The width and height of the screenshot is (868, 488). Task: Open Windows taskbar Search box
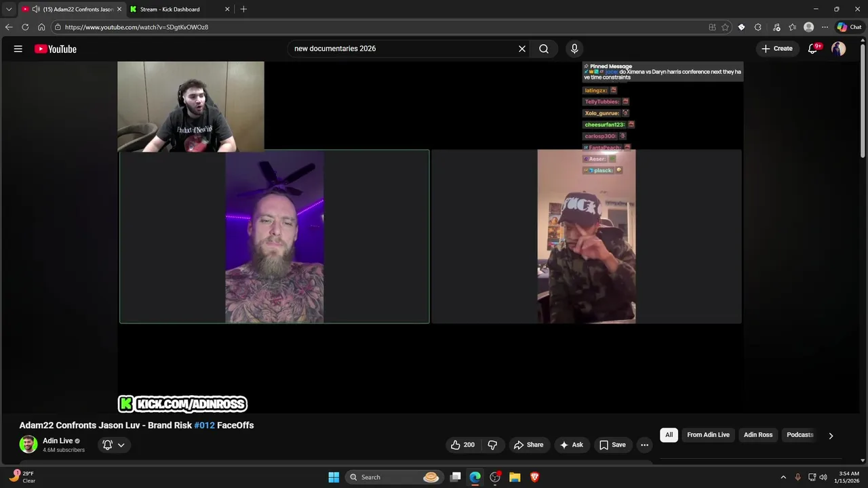pos(393,477)
